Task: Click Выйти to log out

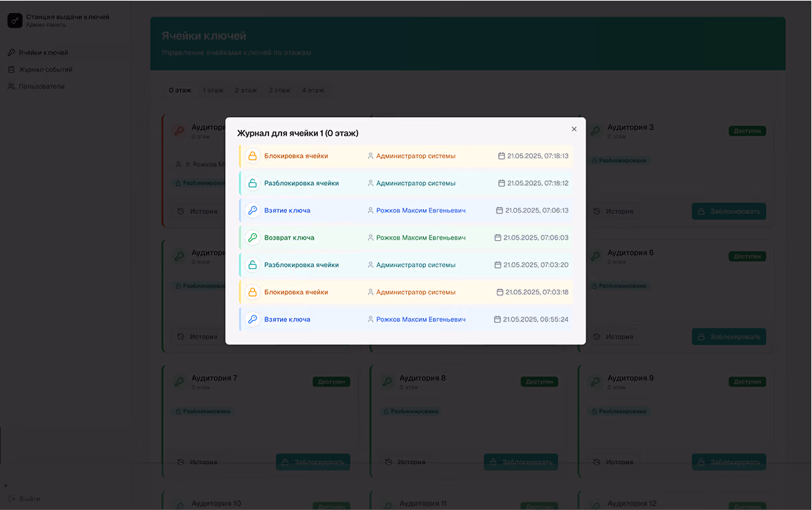Action: tap(24, 498)
